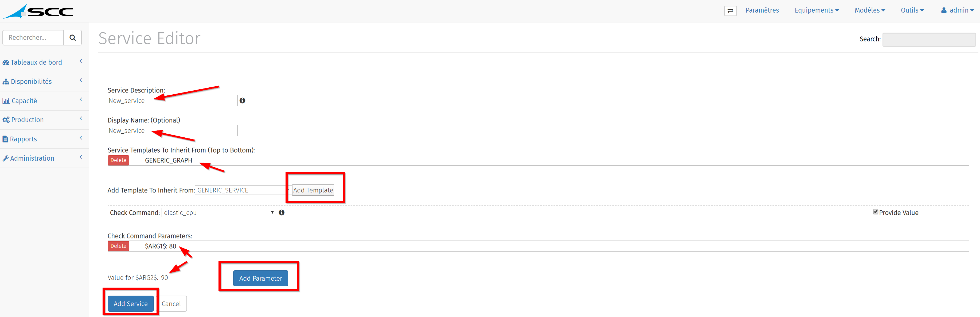Open the Paramètres menu item
This screenshot has width=980, height=317.
tap(762, 10)
